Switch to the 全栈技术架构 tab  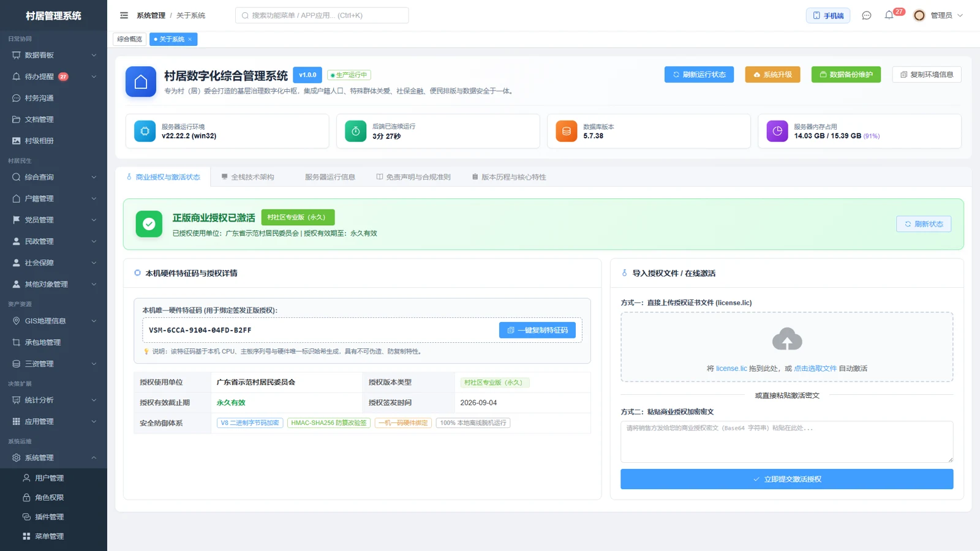coord(247,177)
